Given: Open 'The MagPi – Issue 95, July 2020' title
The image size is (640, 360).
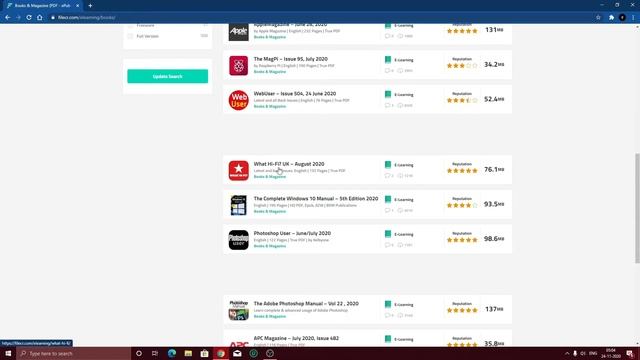Looking at the screenshot, I should (x=291, y=59).
